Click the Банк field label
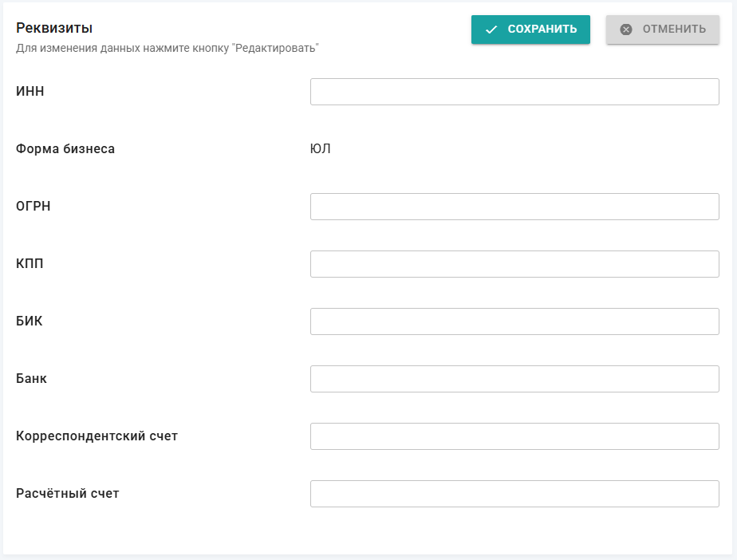Screen dimensions: 737x560 coord(31,378)
